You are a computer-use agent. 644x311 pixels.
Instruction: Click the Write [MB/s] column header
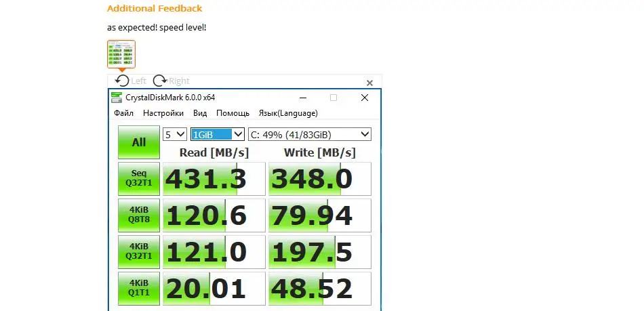click(x=319, y=152)
